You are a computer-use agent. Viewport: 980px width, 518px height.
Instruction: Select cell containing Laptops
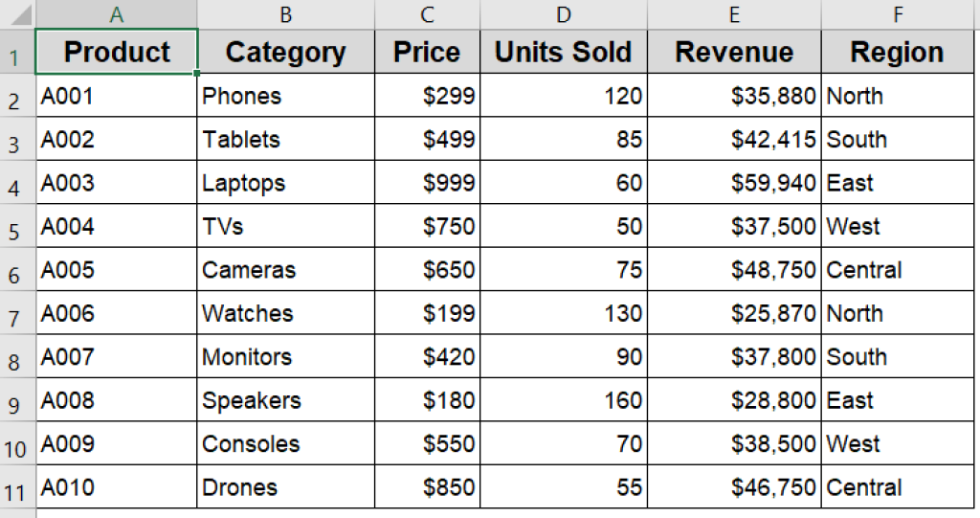point(285,183)
